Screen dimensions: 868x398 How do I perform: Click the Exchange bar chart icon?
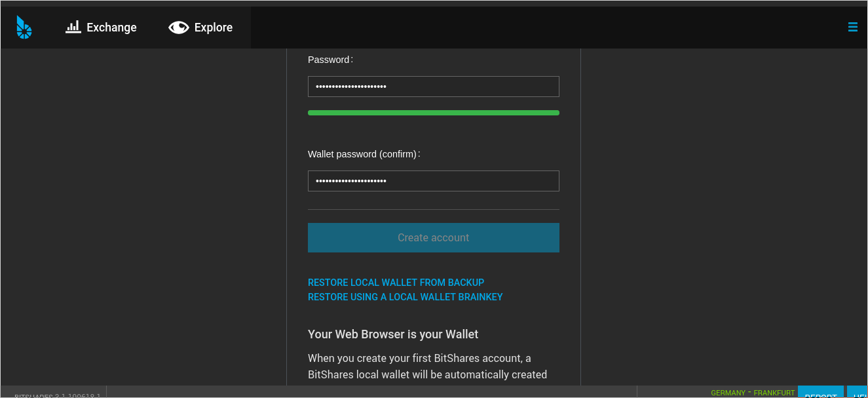73,27
